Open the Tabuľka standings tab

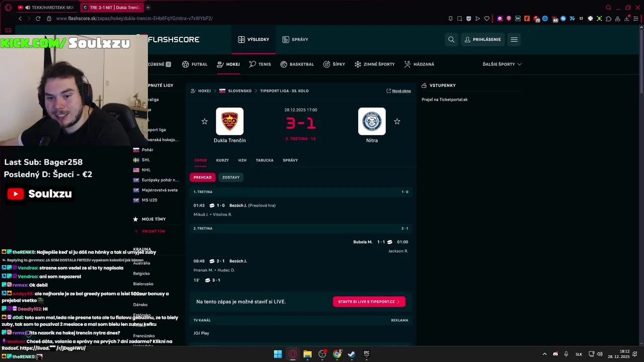click(x=265, y=160)
